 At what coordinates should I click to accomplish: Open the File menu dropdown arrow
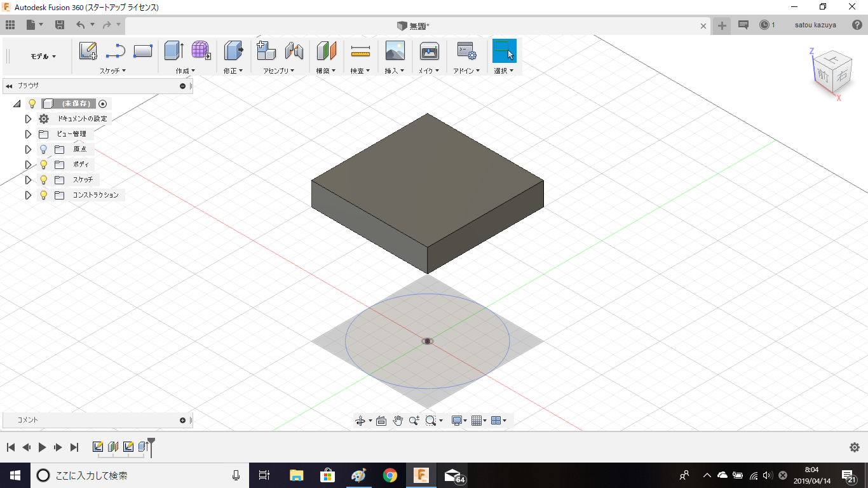(x=41, y=25)
